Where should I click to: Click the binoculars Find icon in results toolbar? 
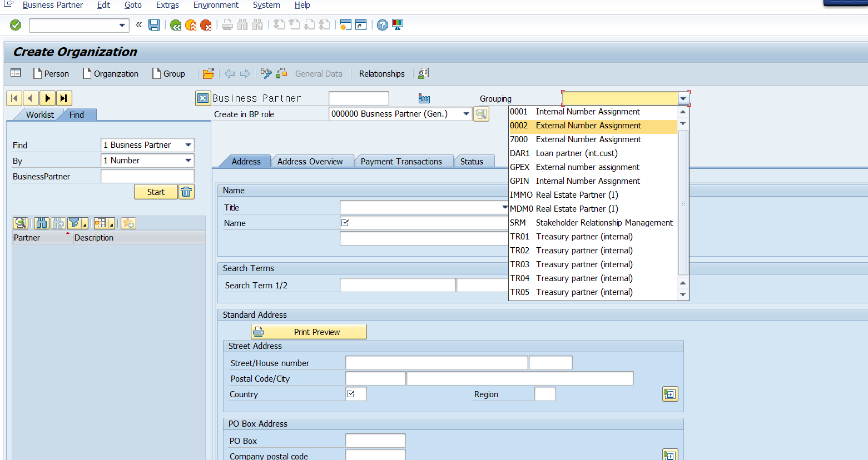pyautogui.click(x=42, y=223)
